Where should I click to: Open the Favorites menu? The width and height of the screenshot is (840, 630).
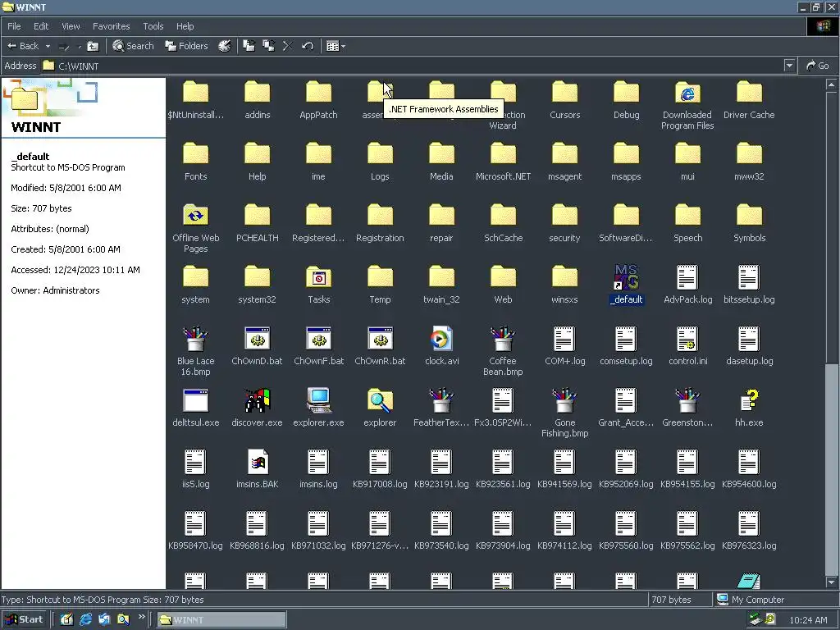coord(111,26)
